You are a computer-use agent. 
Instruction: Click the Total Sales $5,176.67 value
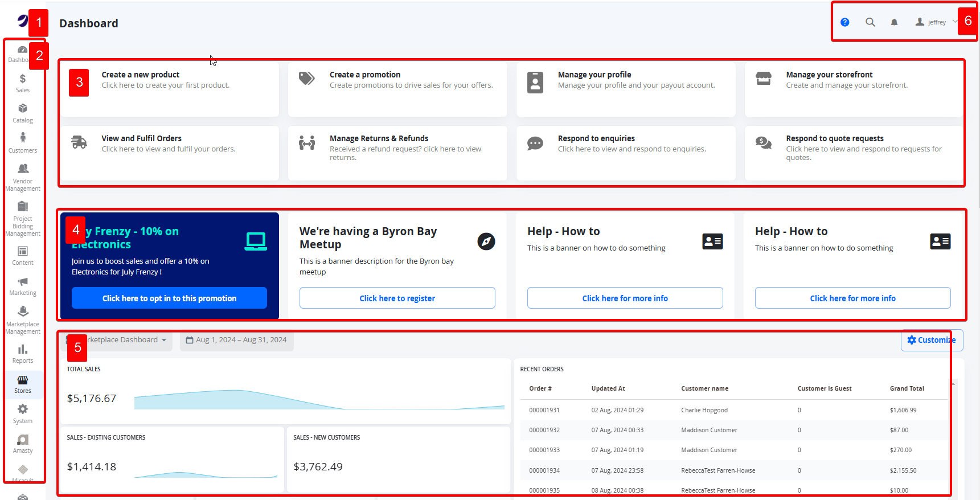[x=92, y=398]
